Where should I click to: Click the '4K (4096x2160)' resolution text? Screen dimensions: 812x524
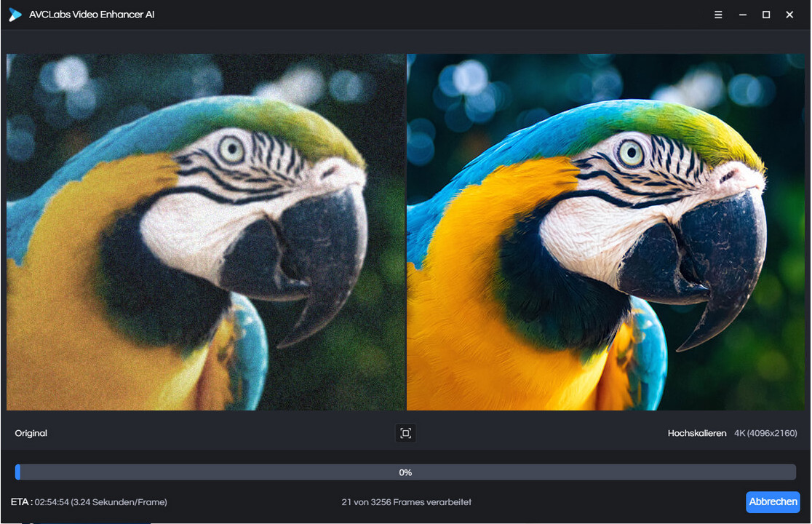coord(765,433)
